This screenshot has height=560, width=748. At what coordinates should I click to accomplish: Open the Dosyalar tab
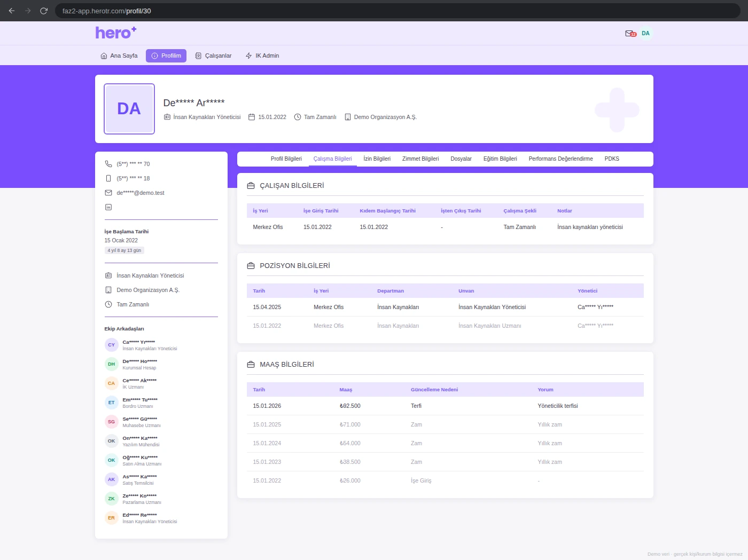[x=461, y=159]
